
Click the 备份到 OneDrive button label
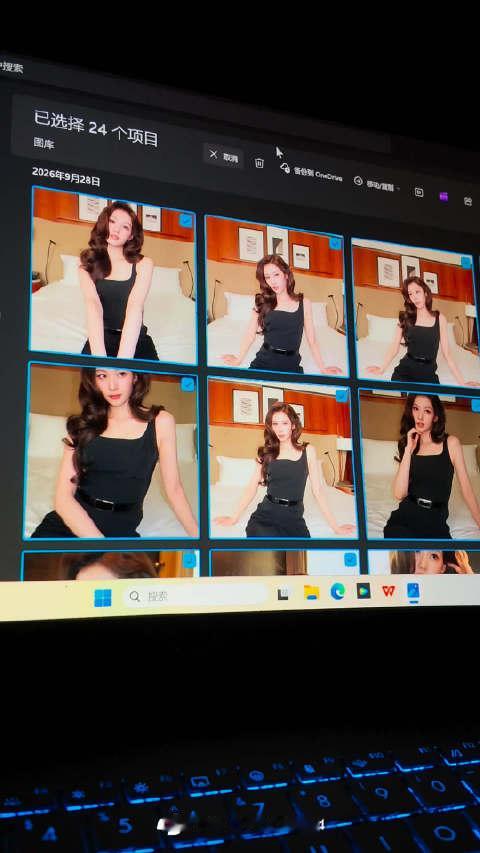(318, 174)
